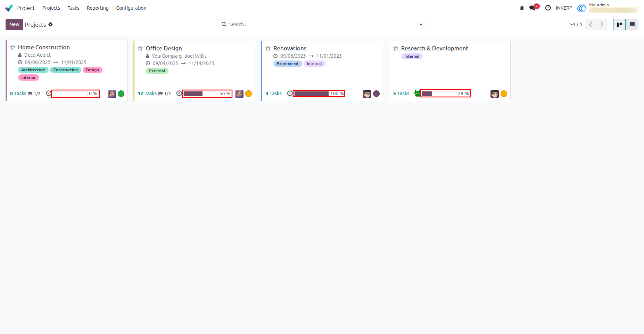This screenshot has width=644, height=334.
Task: Mark Office Design as favorite star
Action: pyautogui.click(x=140, y=48)
